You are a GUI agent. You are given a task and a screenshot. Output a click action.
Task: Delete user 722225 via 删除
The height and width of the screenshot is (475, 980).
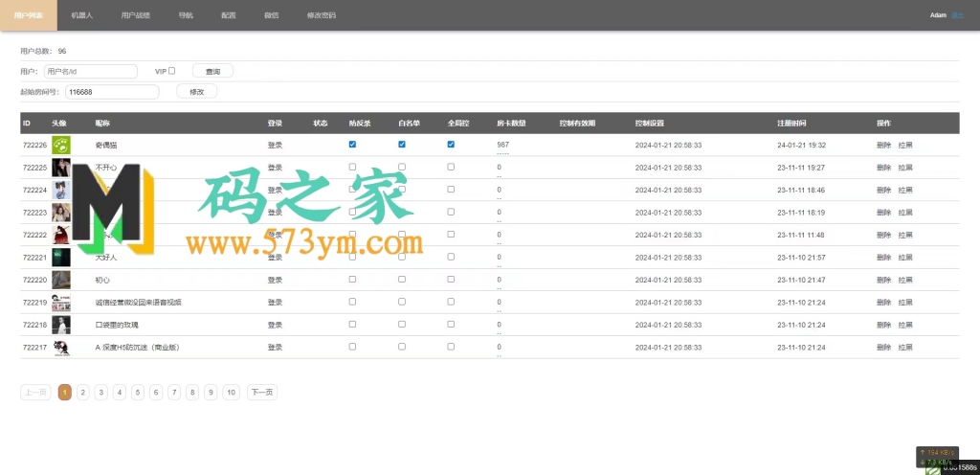tap(883, 168)
